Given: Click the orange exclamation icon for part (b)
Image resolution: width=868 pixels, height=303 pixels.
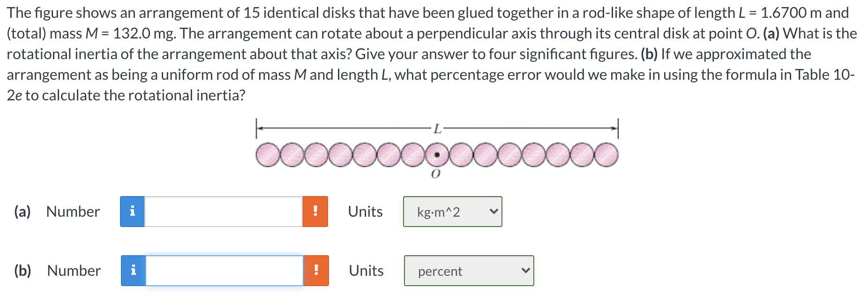Looking at the screenshot, I should [x=317, y=271].
